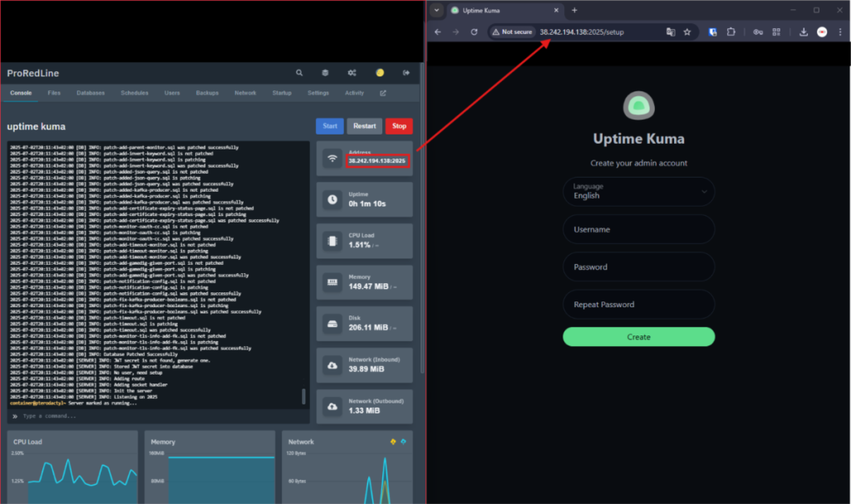Click the ProRedLine logo text
The image size is (851, 504).
(33, 73)
